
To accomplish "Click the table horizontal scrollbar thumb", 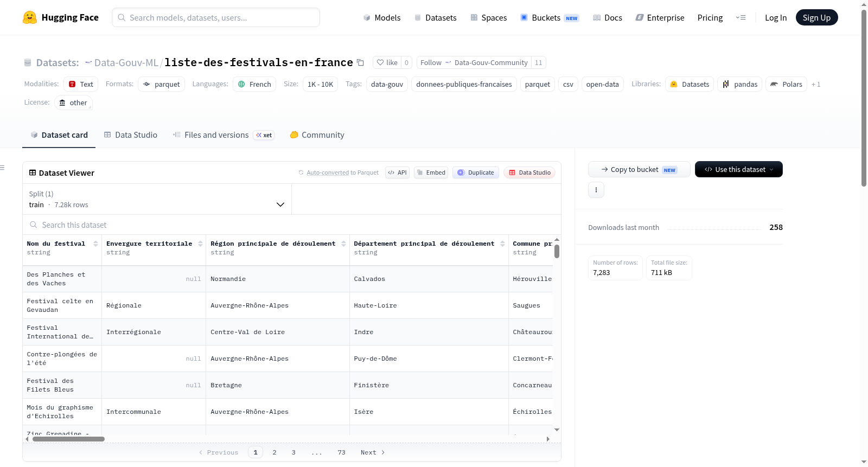I will coord(68,439).
